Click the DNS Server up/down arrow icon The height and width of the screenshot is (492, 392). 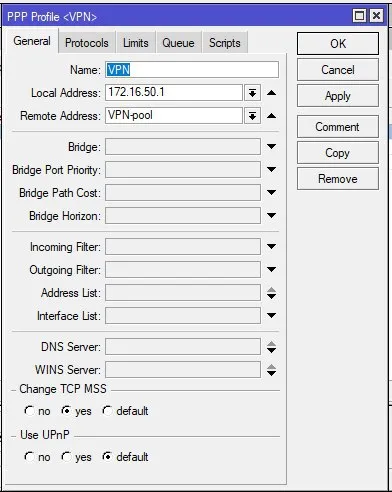(271, 347)
